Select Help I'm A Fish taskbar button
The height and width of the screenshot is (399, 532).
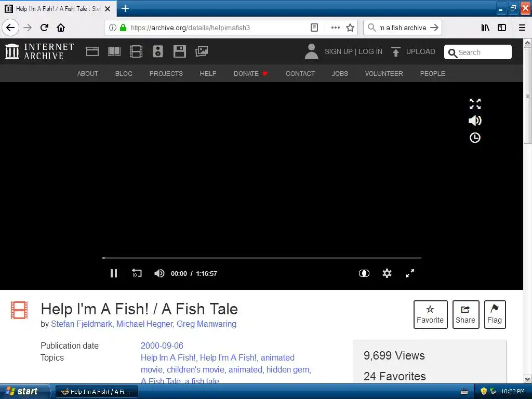click(96, 392)
